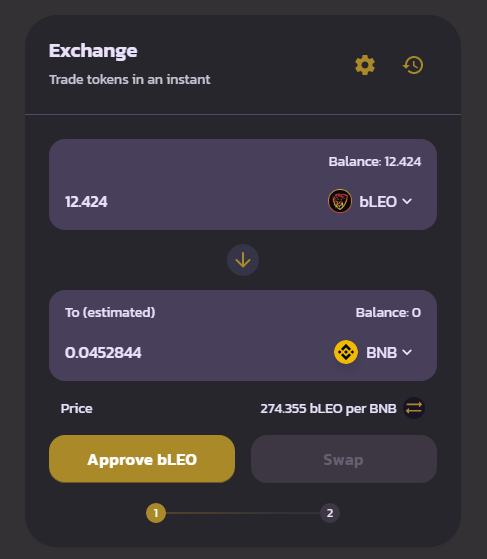Screen dimensions: 487x559
Task: Click the down arrow to switch tokens
Action: pos(243,260)
